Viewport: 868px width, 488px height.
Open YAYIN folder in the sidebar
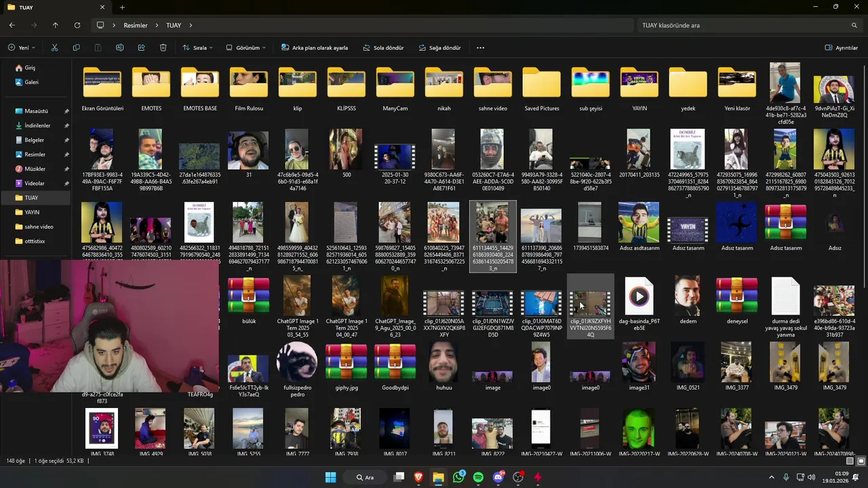pos(31,212)
